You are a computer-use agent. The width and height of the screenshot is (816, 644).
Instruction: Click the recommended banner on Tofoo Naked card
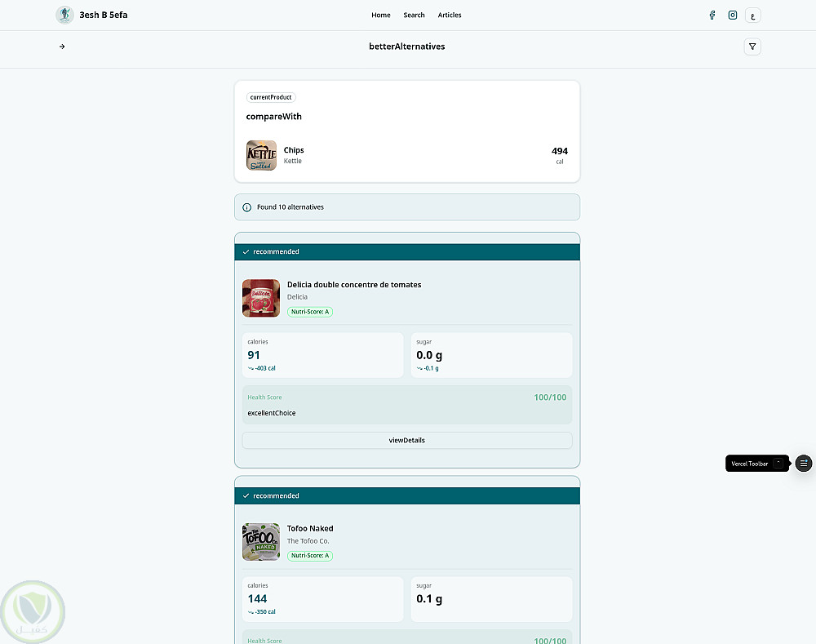coord(407,496)
